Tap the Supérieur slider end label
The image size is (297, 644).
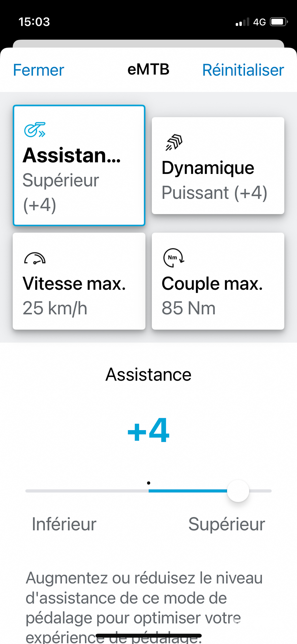pos(227,524)
